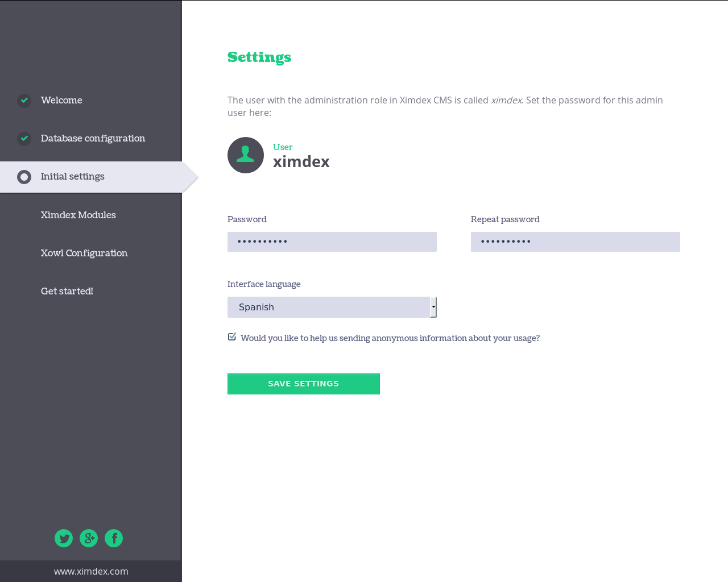This screenshot has height=582, width=728.
Task: Go to the Get started! step
Action: point(67,291)
